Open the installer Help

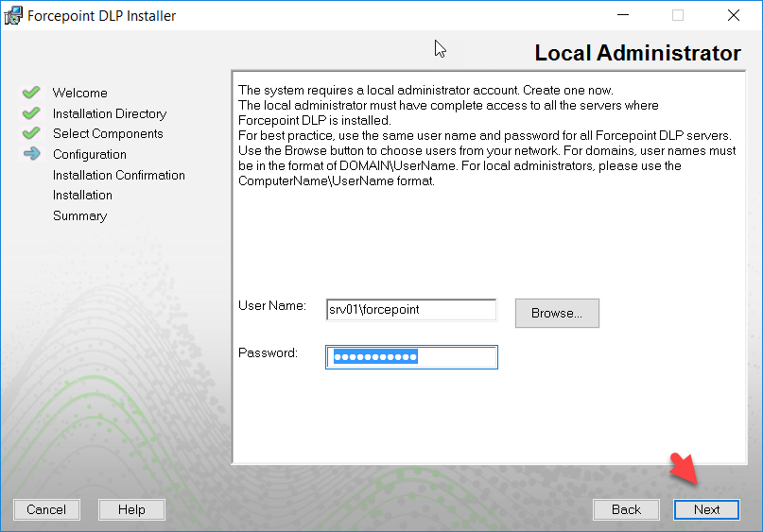(131, 509)
